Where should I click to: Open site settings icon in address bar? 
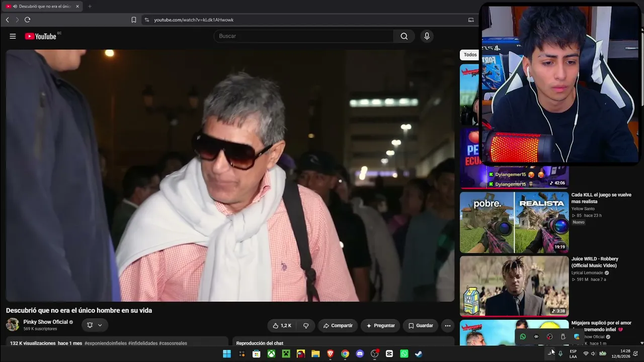click(146, 20)
